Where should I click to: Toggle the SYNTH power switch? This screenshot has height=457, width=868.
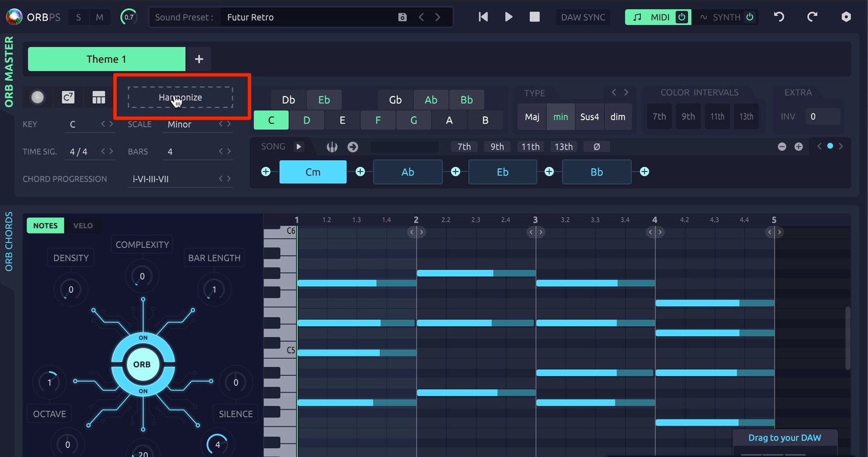750,17
